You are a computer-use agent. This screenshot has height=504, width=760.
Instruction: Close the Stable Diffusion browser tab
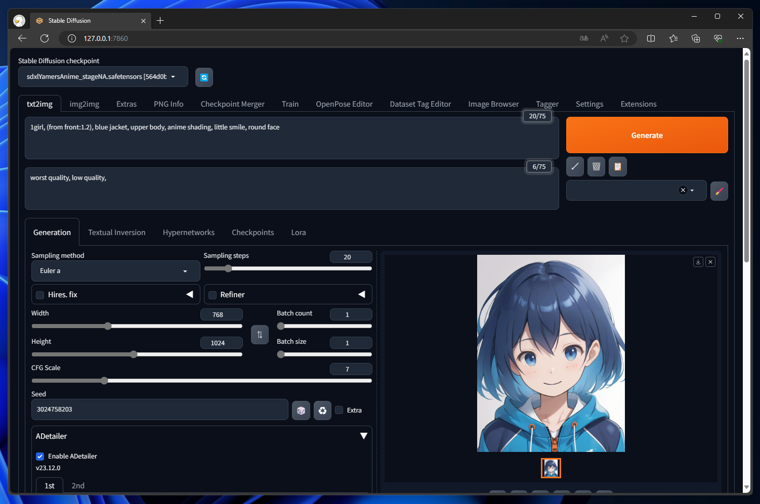pos(143,21)
